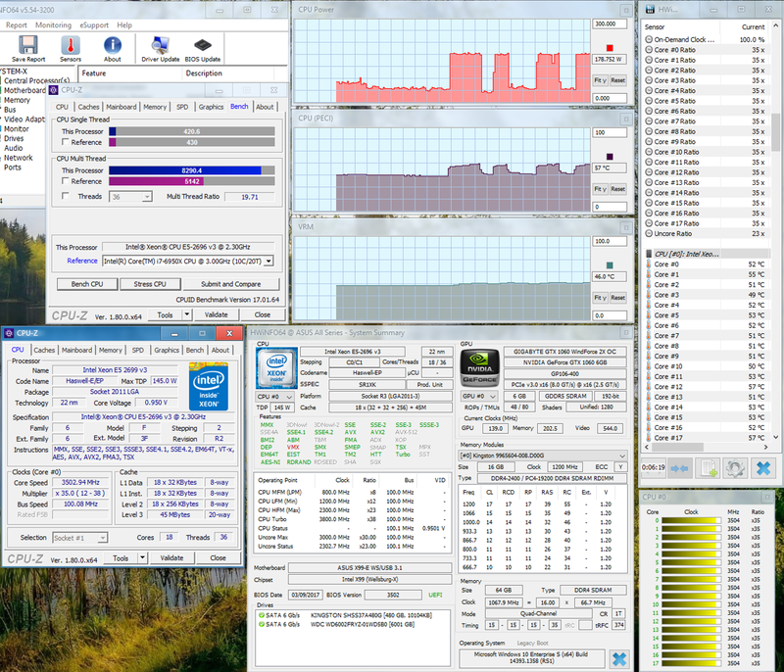Open the Report menu in HWiNFO64
The width and height of the screenshot is (784, 672).
pyautogui.click(x=17, y=25)
